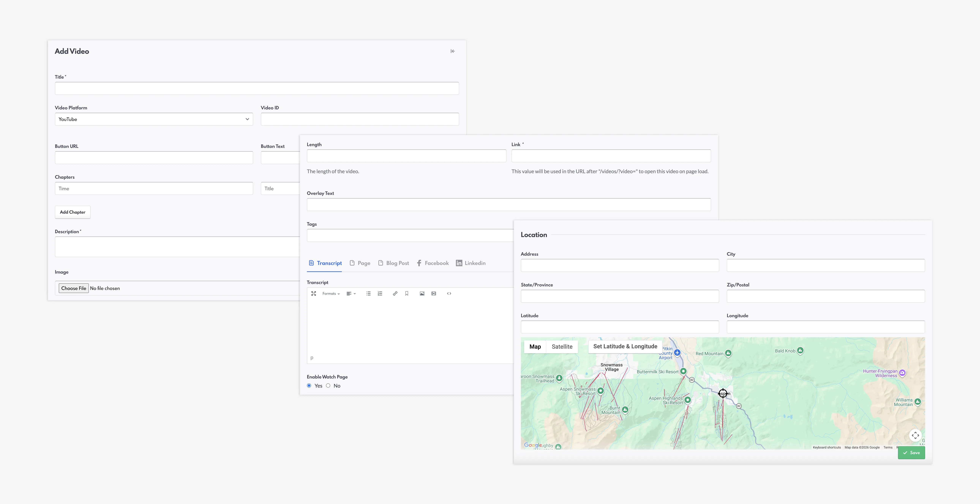This screenshot has height=504, width=980.
Task: Click the Description text area
Action: coord(177,247)
